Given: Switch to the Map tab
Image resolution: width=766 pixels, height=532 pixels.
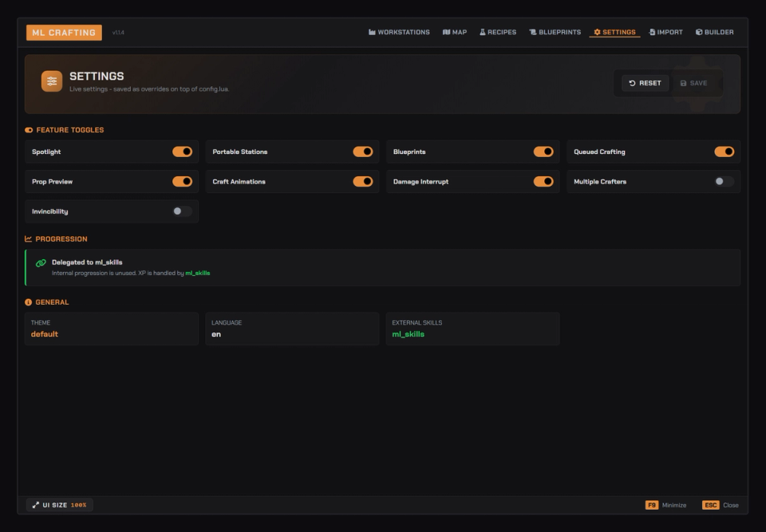Looking at the screenshot, I should (x=455, y=32).
